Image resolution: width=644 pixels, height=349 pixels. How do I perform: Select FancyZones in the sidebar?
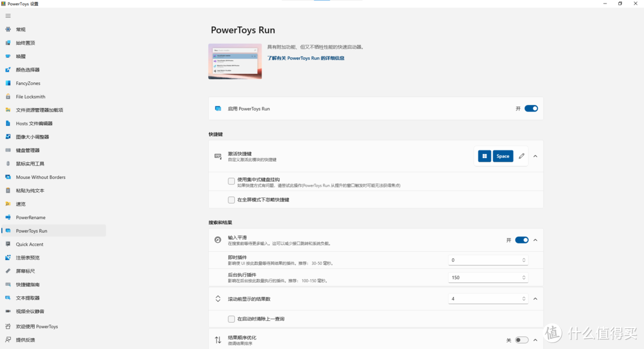coord(27,83)
